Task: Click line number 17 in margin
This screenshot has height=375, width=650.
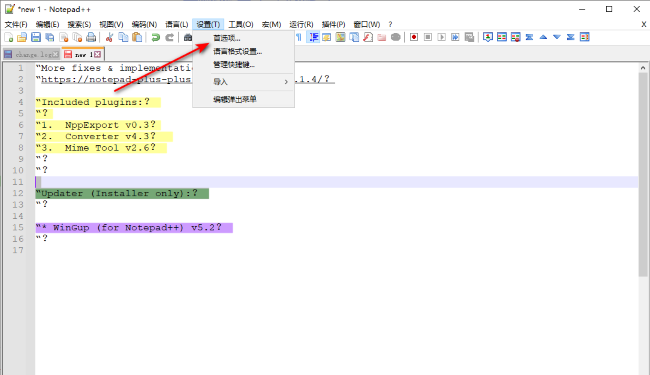Action: (x=18, y=250)
